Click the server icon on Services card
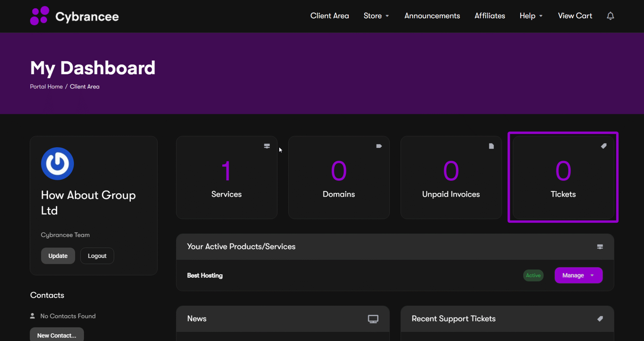The width and height of the screenshot is (644, 341). [x=267, y=146]
